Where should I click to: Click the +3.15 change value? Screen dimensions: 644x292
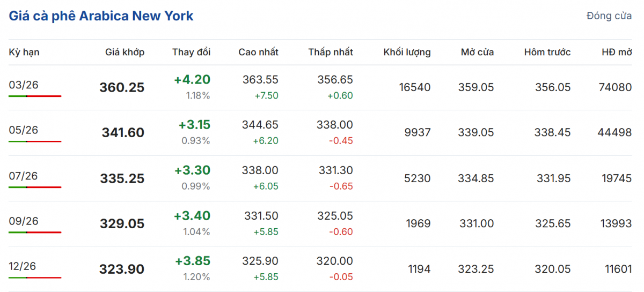(x=194, y=125)
